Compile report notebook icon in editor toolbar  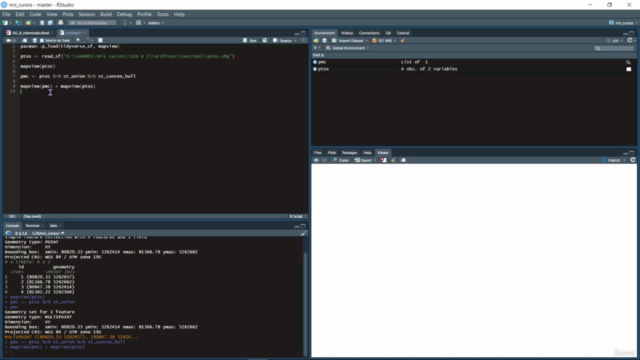[100, 40]
